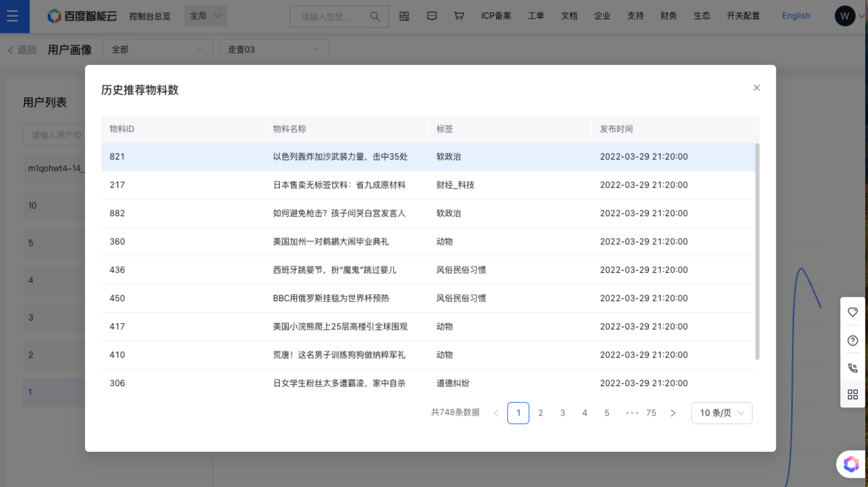Click the 财经_科技 tag cell
Screen dimensions: 868x487
point(455,185)
